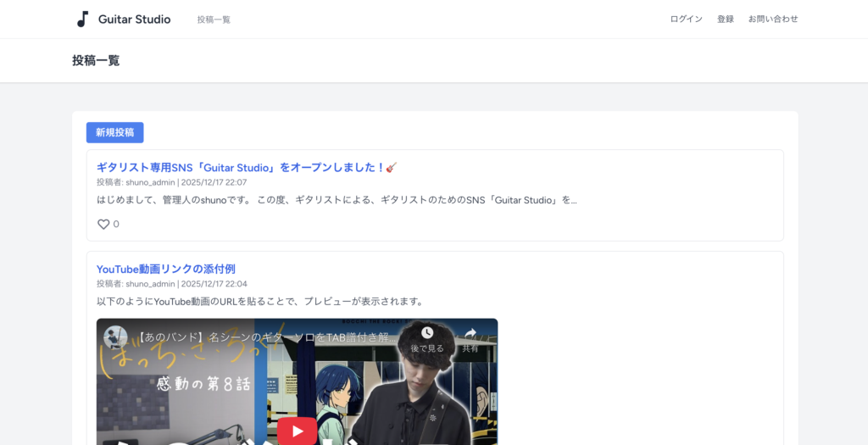The width and height of the screenshot is (868, 445).
Task: Click the Guitar Studio brand name text
Action: pyautogui.click(x=134, y=19)
